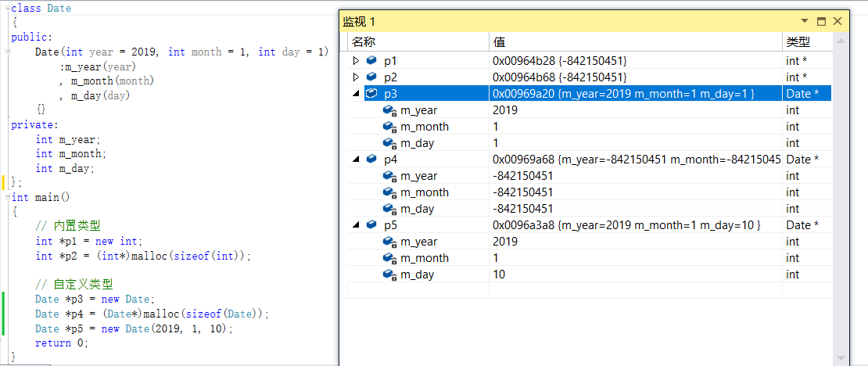
Task: Select p5 value 0x0096a3a8
Action: (x=524, y=225)
